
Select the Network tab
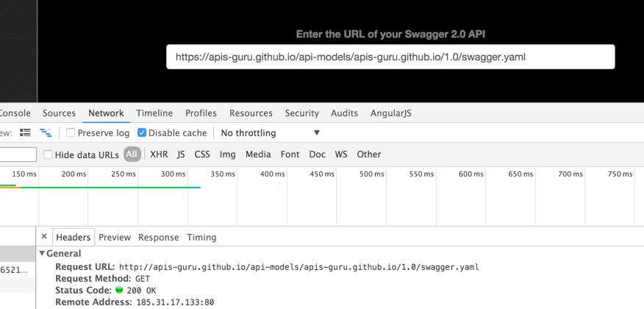(106, 113)
